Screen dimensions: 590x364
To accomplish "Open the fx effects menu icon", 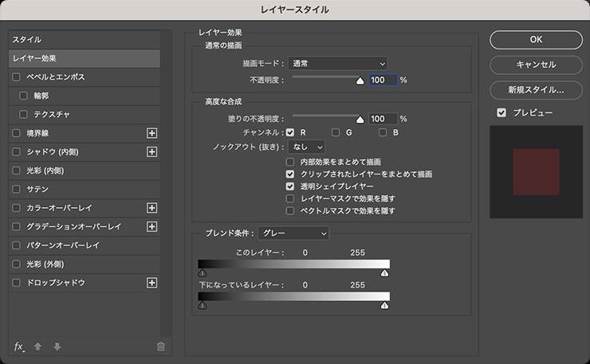I will 19,346.
